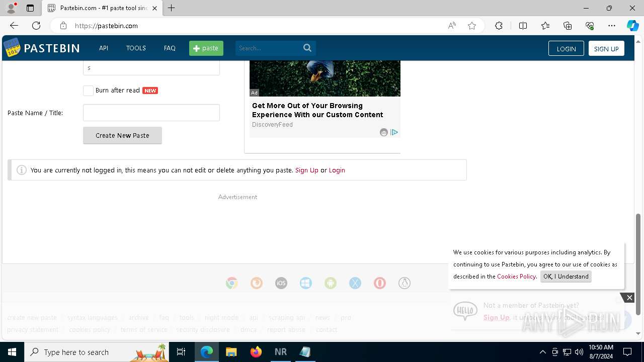Open Browser essentials heart icon
The width and height of the screenshot is (644, 362).
point(590,26)
